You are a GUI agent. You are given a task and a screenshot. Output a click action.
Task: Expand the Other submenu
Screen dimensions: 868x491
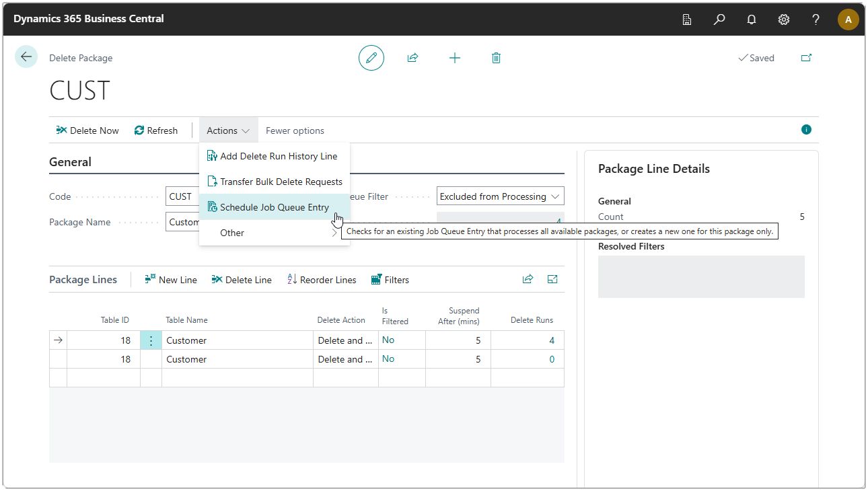(x=275, y=233)
